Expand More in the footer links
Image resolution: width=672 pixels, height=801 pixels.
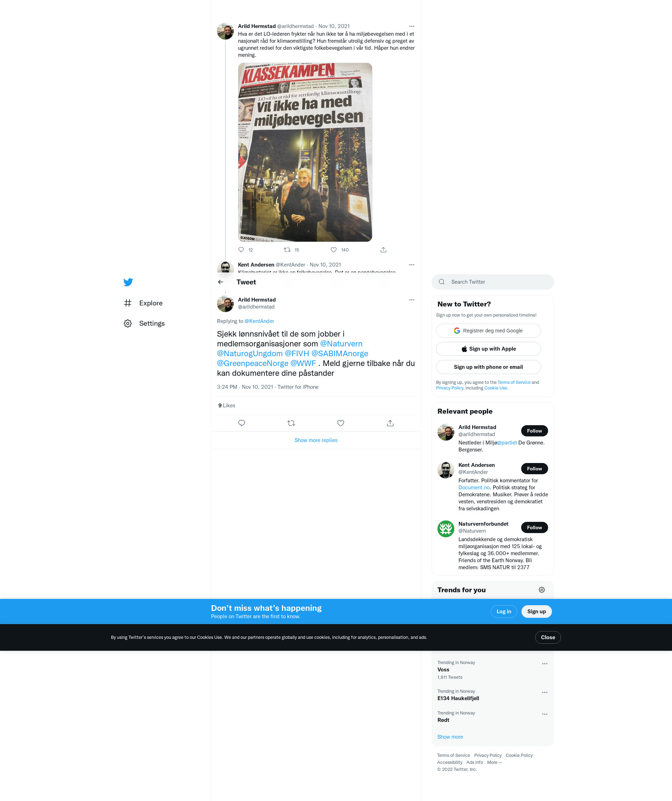(495, 762)
